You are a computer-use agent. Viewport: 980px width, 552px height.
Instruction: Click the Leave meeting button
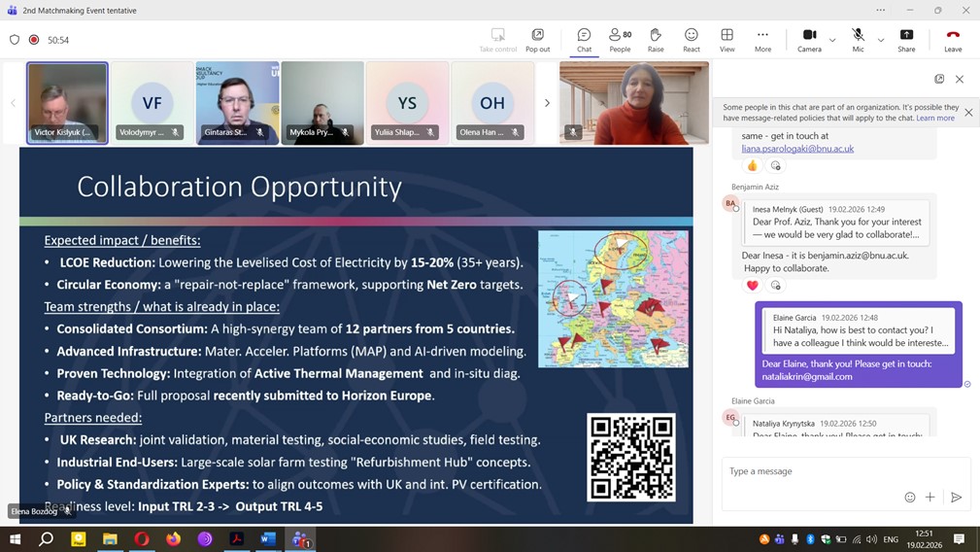pyautogui.click(x=953, y=40)
